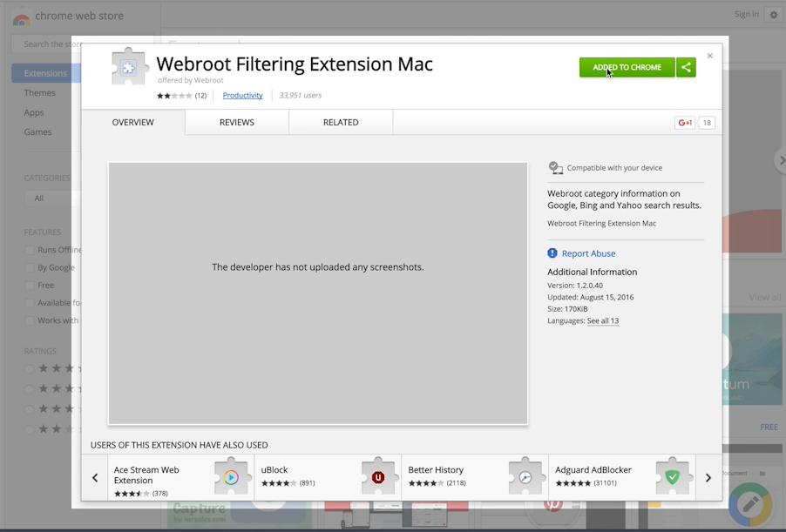The width and height of the screenshot is (786, 532).
Task: Open the RELATED tab
Action: pyautogui.click(x=341, y=122)
